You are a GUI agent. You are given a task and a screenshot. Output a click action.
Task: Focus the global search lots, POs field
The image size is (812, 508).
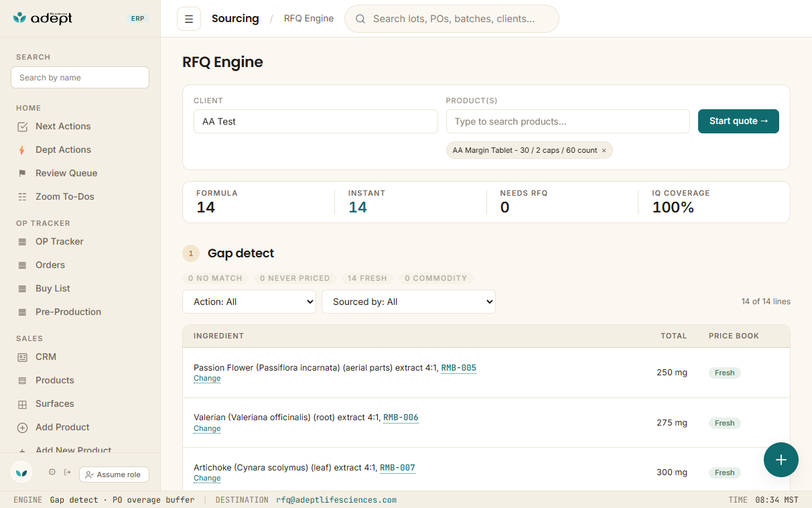coord(452,19)
